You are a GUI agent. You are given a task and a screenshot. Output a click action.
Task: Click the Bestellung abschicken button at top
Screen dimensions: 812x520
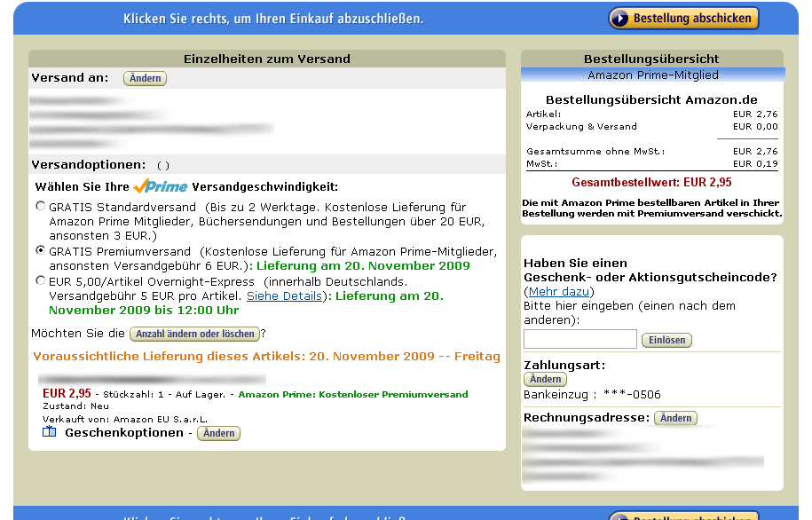click(x=683, y=18)
